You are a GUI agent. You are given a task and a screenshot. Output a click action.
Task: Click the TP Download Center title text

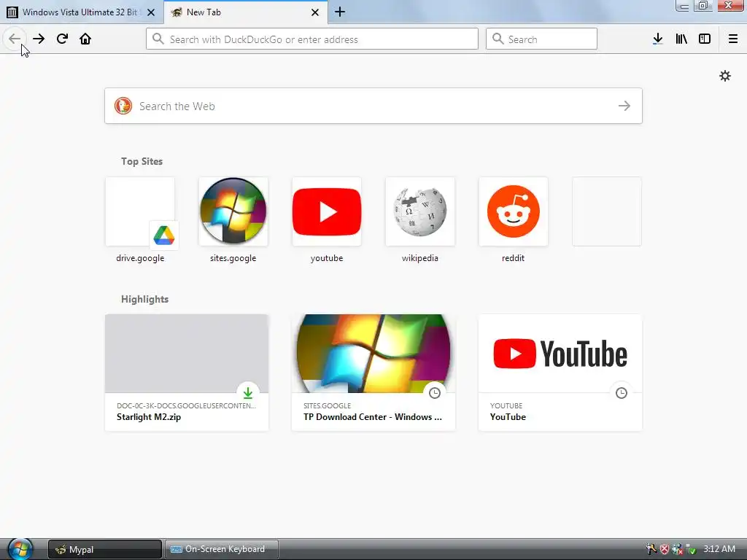coord(373,416)
